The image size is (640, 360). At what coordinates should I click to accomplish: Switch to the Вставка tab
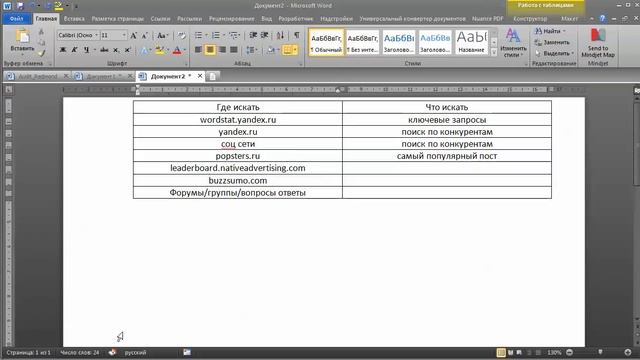click(x=74, y=19)
